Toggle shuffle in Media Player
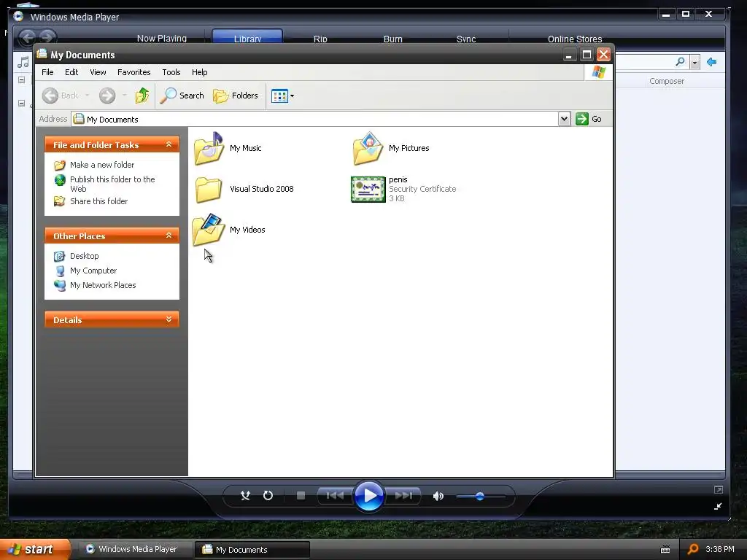Screen dimensions: 747x560 coord(245,496)
